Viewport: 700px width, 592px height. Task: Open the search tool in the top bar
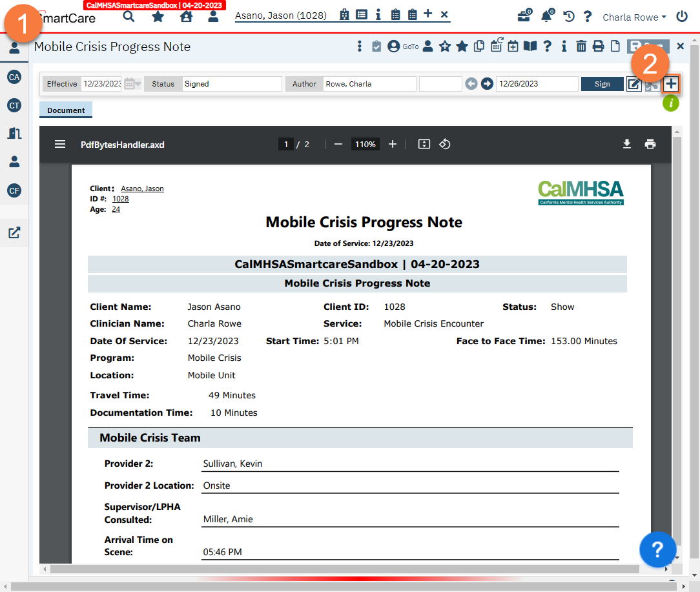coord(129,16)
